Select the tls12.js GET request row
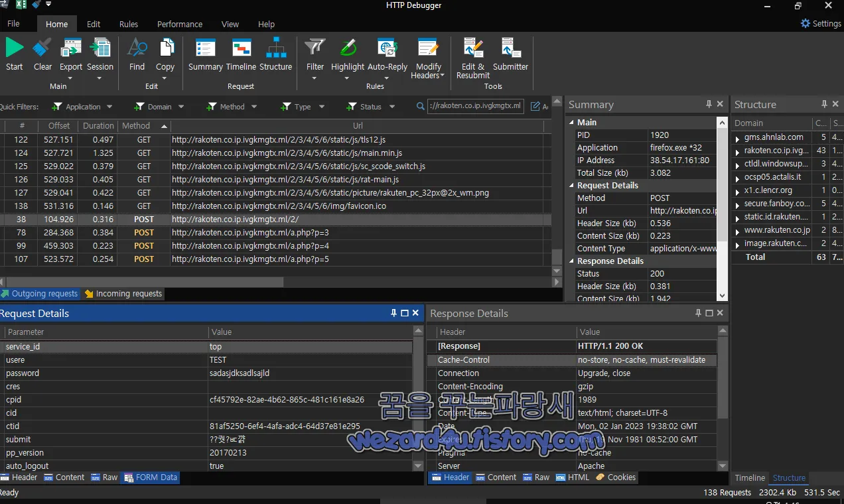This screenshot has width=844, height=504. pos(275,140)
